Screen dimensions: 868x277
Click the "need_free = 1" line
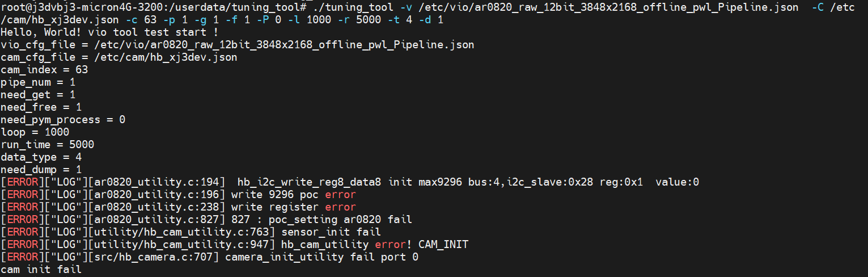point(41,107)
